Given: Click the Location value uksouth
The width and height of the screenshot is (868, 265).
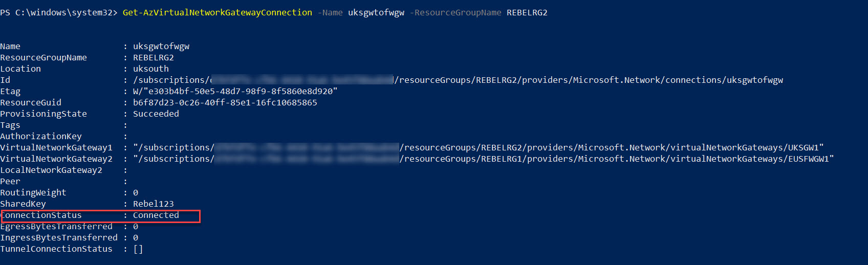Looking at the screenshot, I should point(150,69).
